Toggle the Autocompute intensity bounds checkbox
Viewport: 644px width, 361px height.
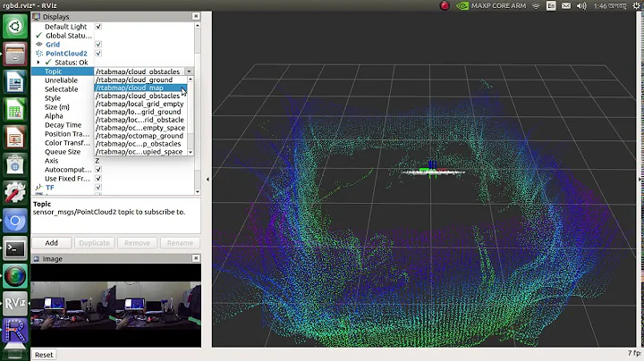pyautogui.click(x=98, y=170)
